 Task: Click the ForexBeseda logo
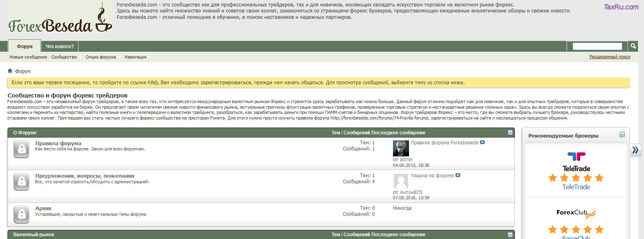(x=60, y=20)
